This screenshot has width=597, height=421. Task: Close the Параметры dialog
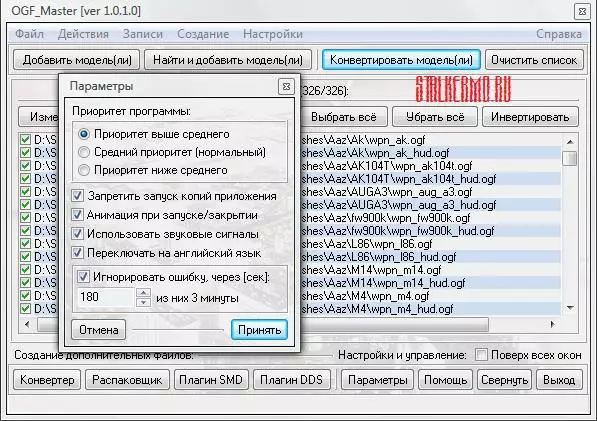pyautogui.click(x=286, y=87)
